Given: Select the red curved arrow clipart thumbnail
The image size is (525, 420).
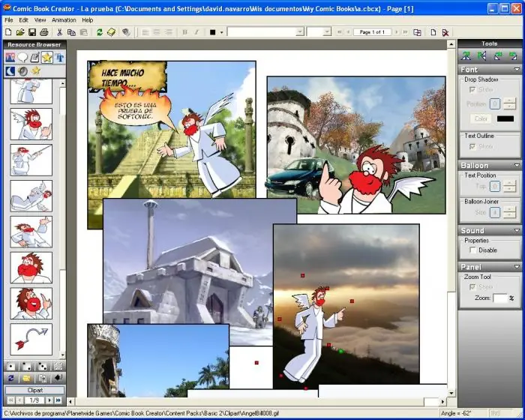Looking at the screenshot, I should pos(31,339).
